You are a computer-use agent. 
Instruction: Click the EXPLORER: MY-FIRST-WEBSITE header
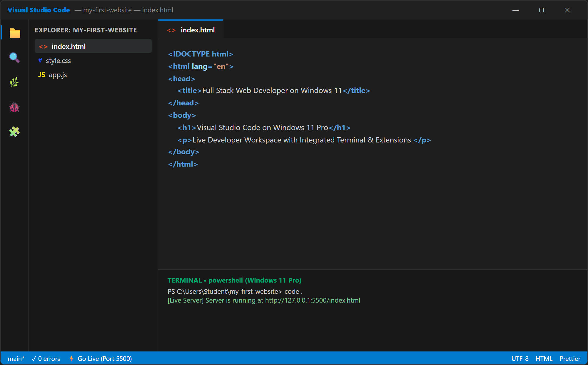pyautogui.click(x=86, y=30)
